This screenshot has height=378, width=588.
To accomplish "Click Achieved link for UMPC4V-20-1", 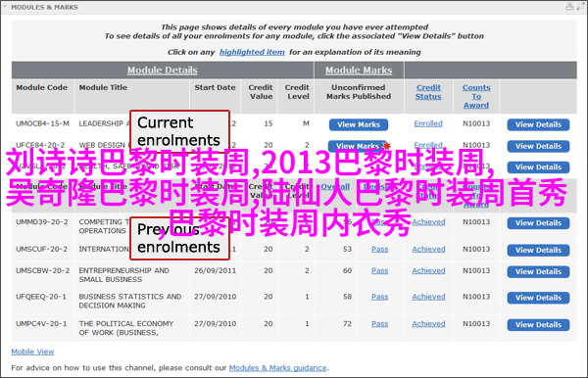I will click(x=428, y=324).
